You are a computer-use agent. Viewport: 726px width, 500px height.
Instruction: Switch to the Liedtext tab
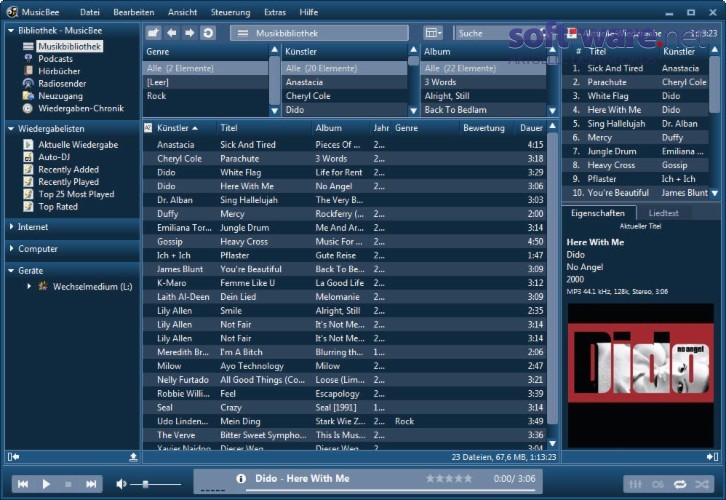(x=663, y=213)
